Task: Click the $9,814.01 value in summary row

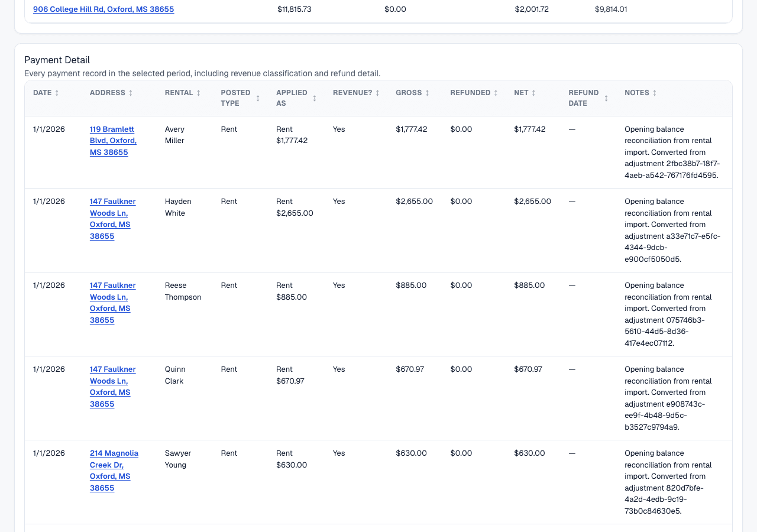Action: pyautogui.click(x=611, y=9)
